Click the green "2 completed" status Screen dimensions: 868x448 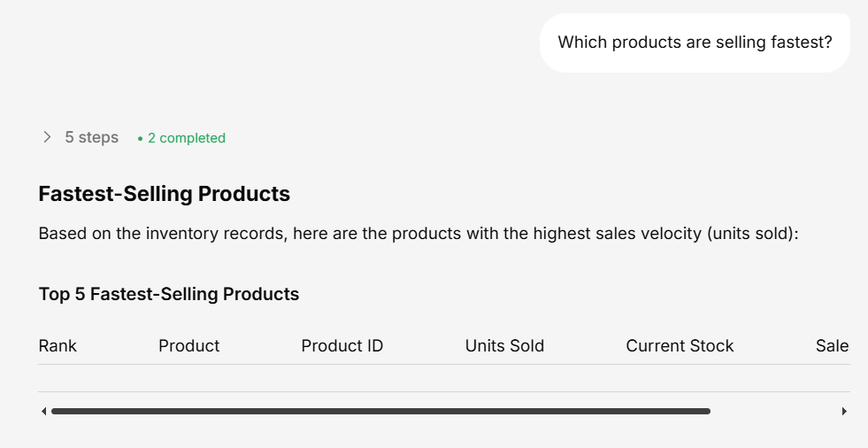tap(186, 138)
